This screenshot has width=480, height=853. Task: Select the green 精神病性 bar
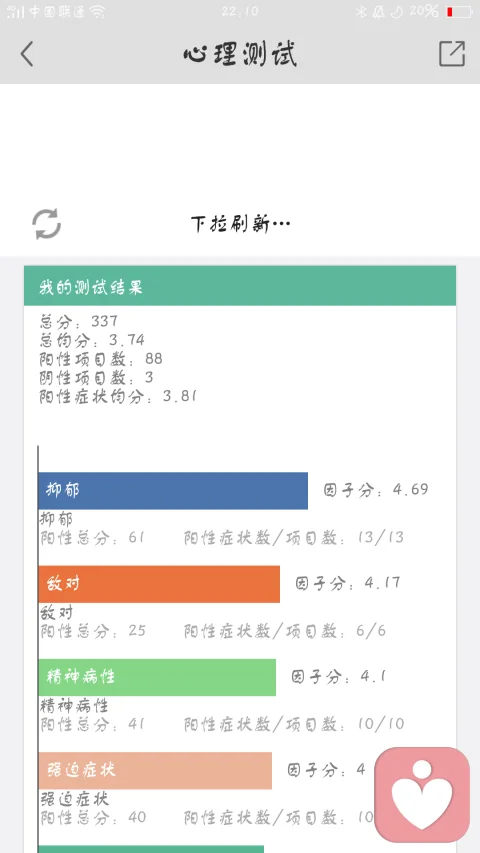(x=157, y=677)
